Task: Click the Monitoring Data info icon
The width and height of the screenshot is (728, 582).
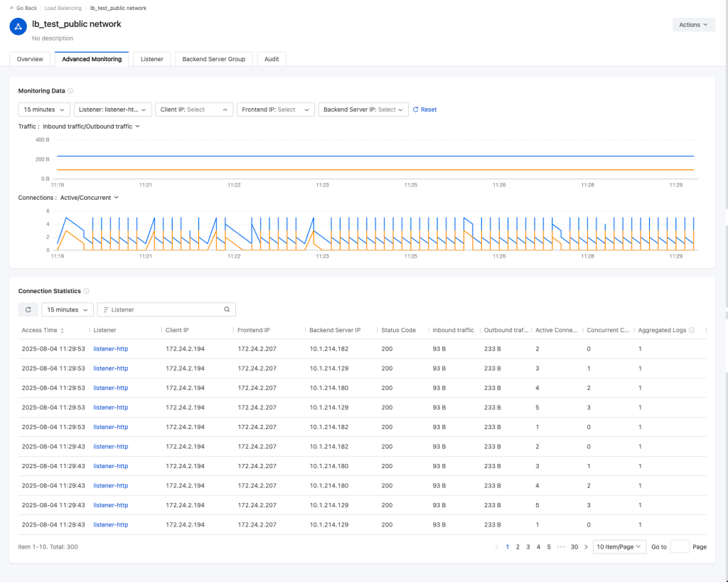Action: (70, 91)
